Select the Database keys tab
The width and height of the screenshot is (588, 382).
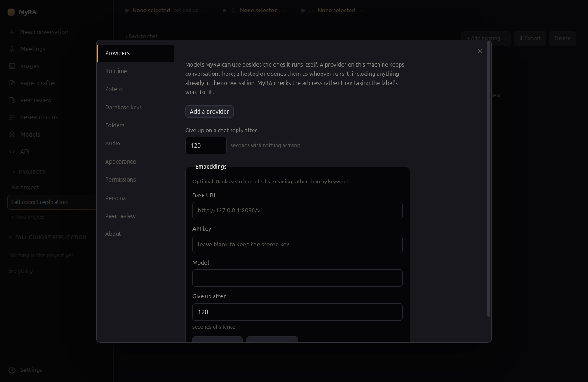[136, 107]
